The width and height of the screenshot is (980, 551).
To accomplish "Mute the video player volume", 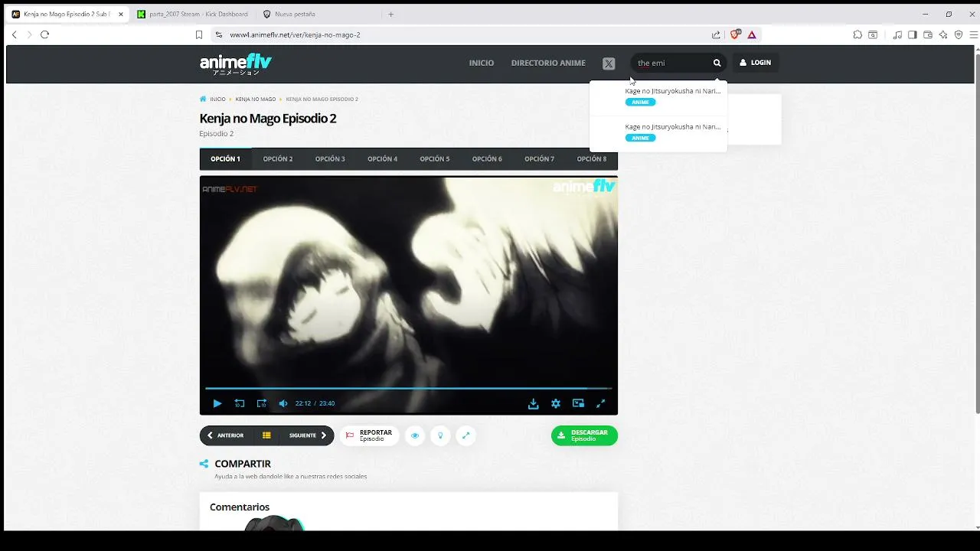I will point(283,403).
